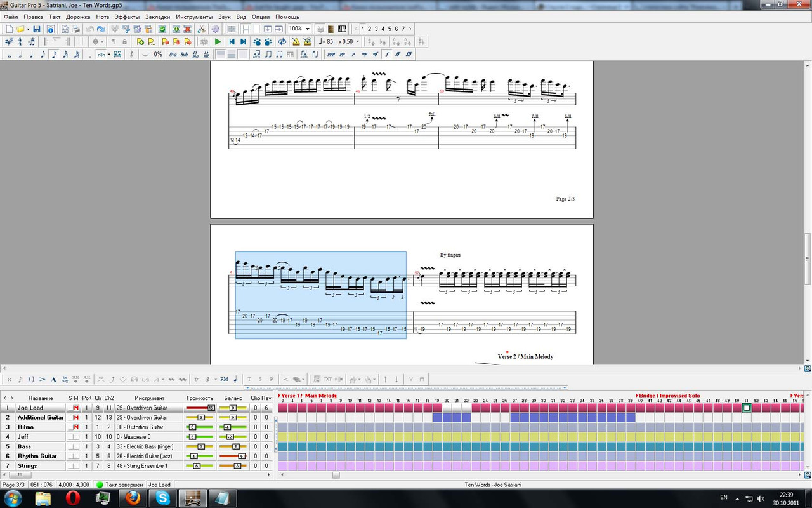Click the loop playback icon
Image resolution: width=812 pixels, height=508 pixels.
coord(282,41)
